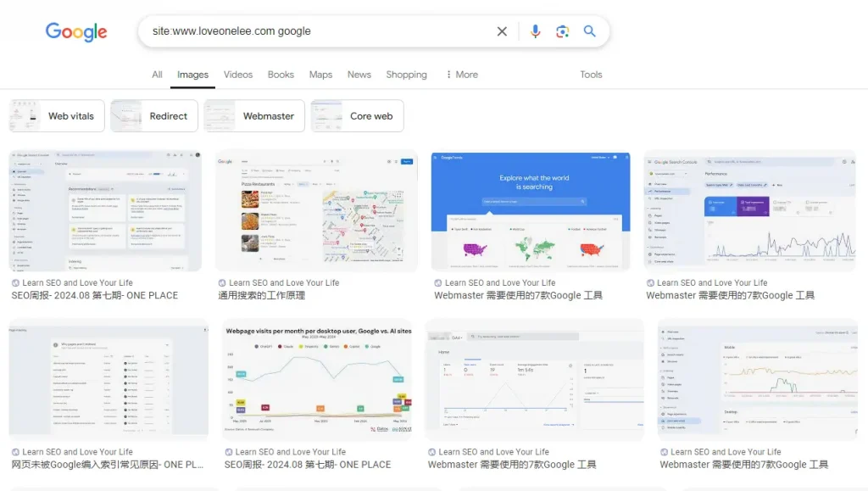Image resolution: width=868 pixels, height=491 pixels.
Task: Filter images by Web vitals chip
Action: coord(57,116)
